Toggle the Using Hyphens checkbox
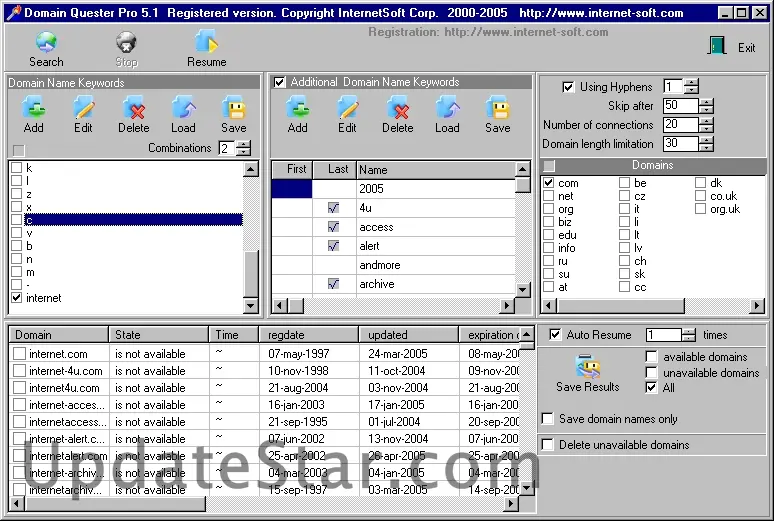Screen dimensions: 774x521 569,87
